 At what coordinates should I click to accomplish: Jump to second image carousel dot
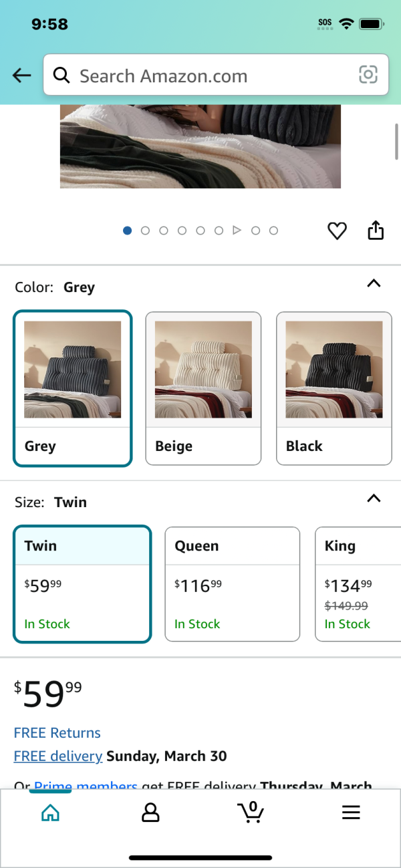146,231
